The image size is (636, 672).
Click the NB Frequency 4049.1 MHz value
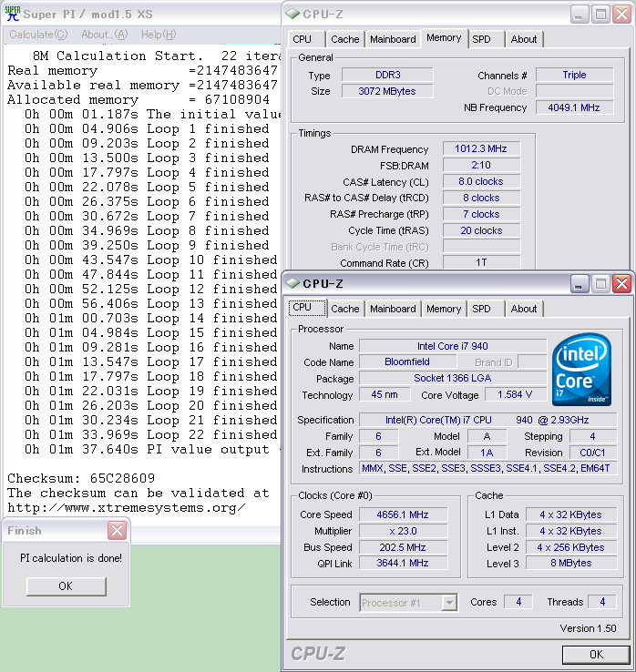(x=574, y=107)
